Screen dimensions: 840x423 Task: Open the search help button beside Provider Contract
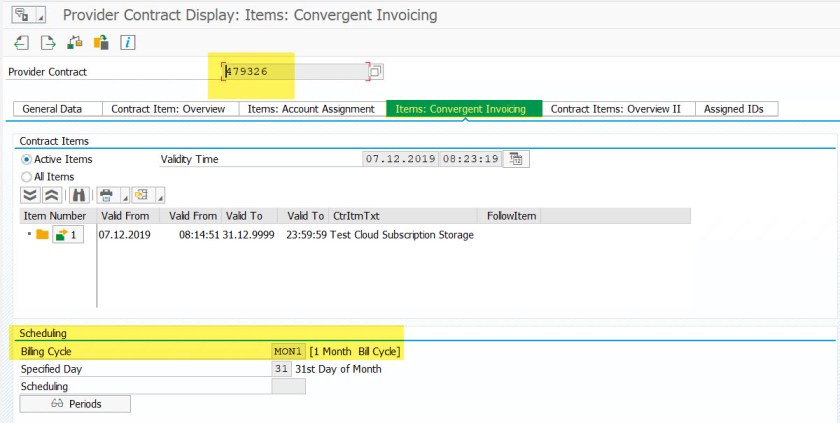377,72
